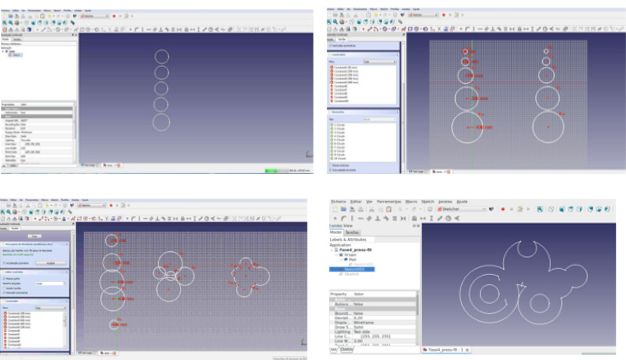Click Save icon in bottom-right window
The height and width of the screenshot is (360, 626).
point(352,210)
